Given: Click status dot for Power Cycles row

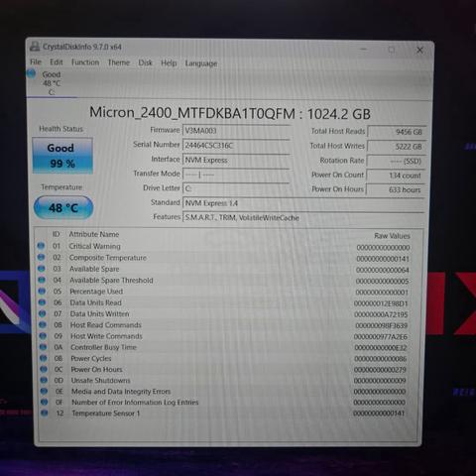Looking at the screenshot, I should 44,358.
